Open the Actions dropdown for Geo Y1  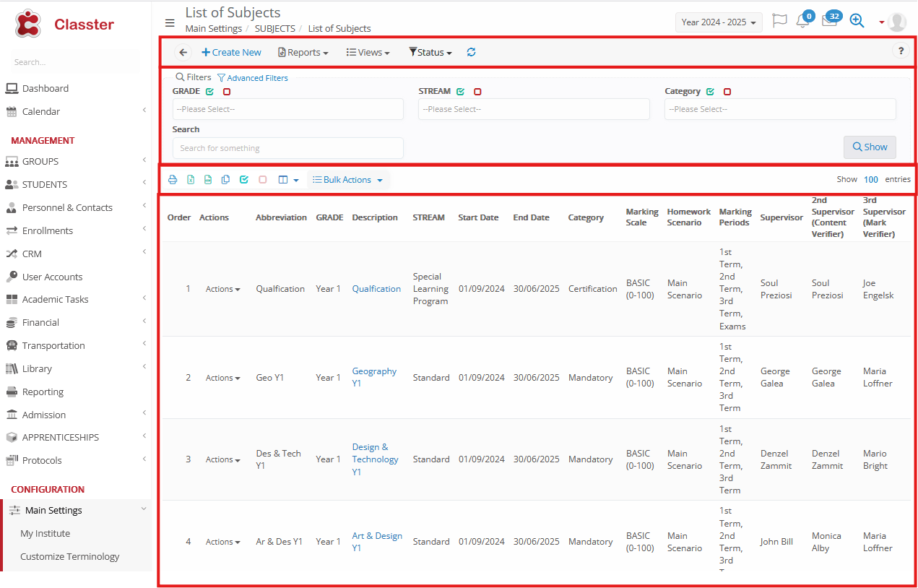coord(222,378)
